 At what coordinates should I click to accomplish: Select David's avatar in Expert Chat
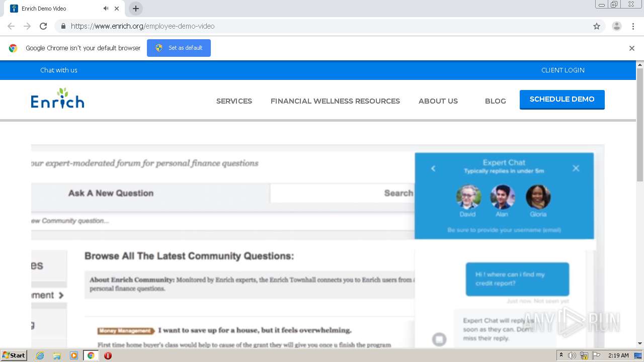pos(468,197)
